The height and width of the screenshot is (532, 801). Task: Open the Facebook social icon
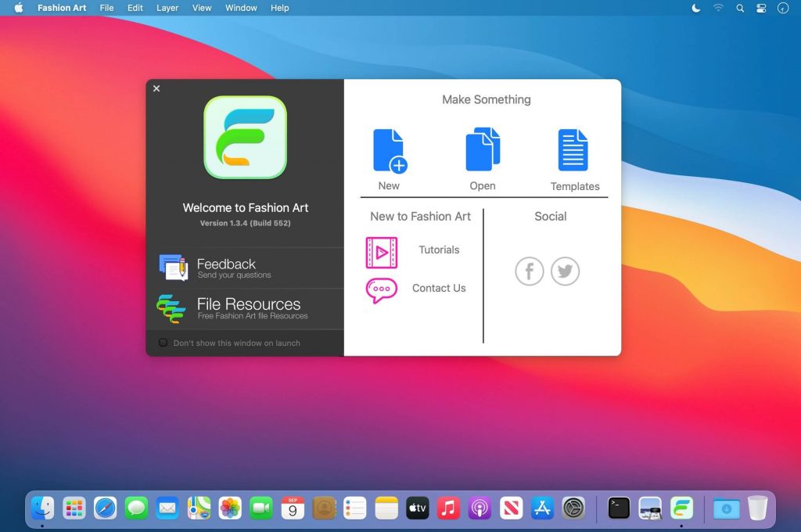click(530, 271)
